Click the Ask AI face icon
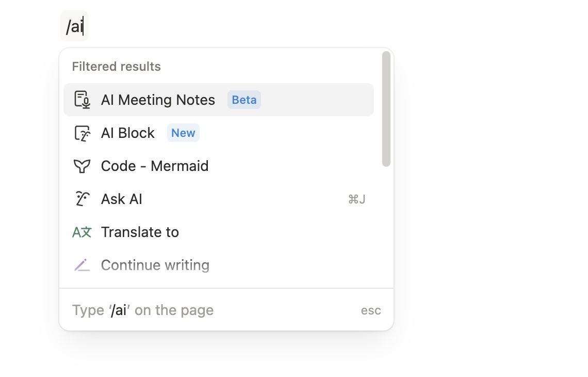Screen dimensions: 588x377 pos(82,199)
